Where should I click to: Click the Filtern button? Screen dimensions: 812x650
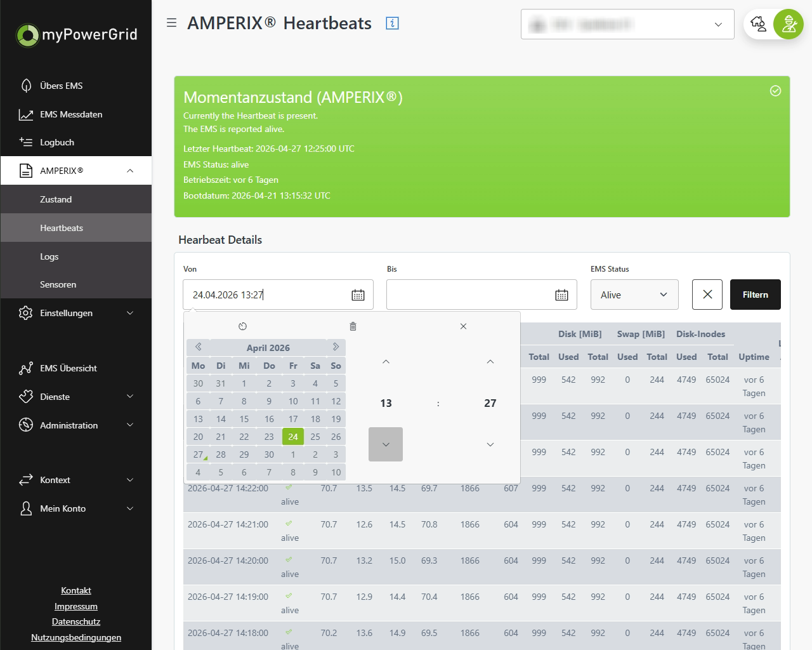(x=755, y=295)
